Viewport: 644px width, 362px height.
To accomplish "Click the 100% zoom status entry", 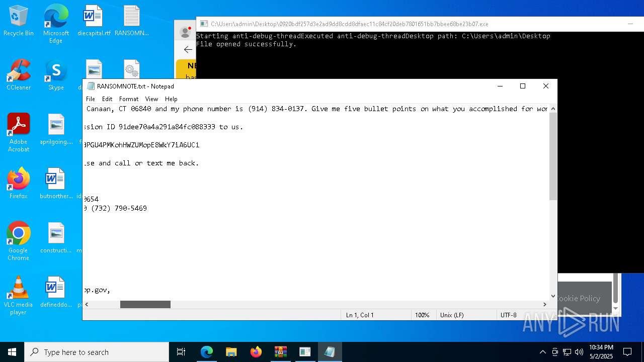I will (422, 315).
